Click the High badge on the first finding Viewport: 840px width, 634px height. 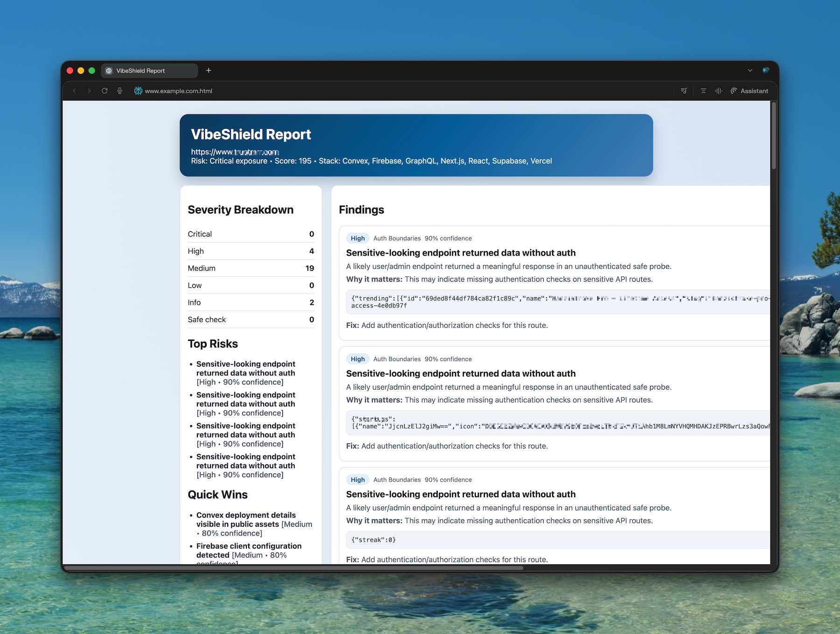tap(357, 238)
